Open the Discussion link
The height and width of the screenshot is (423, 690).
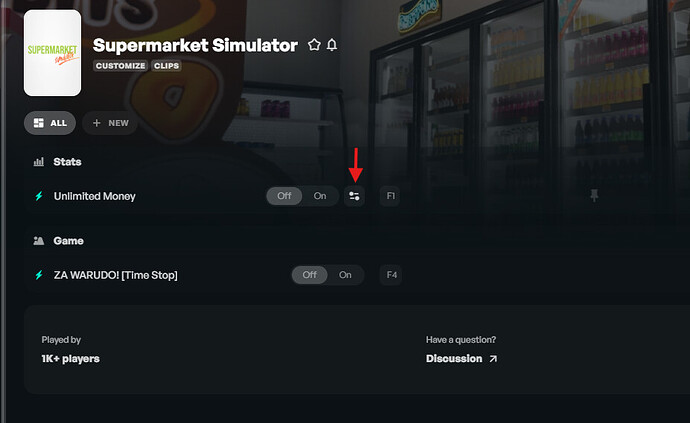(x=461, y=359)
